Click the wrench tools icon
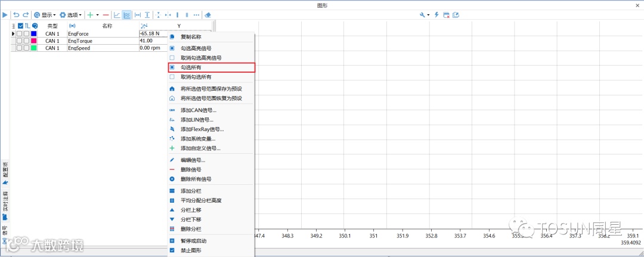Viewport: 644px width, 257px height. (x=422, y=15)
